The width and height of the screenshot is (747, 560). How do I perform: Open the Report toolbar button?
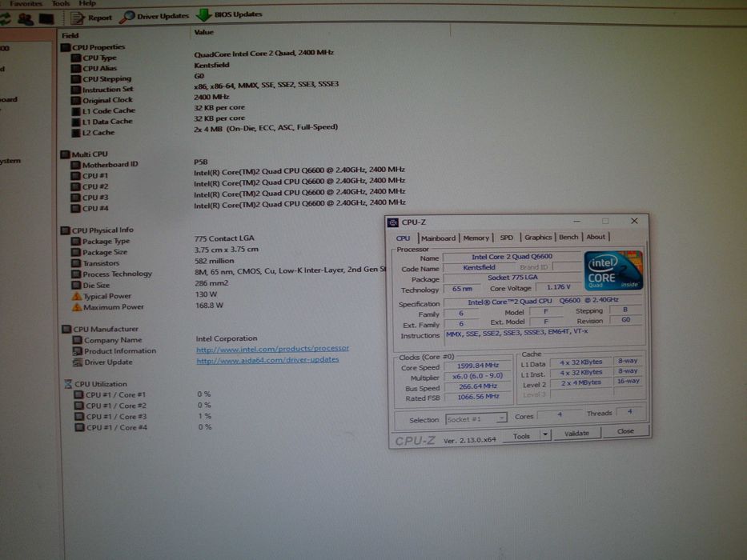click(x=91, y=18)
